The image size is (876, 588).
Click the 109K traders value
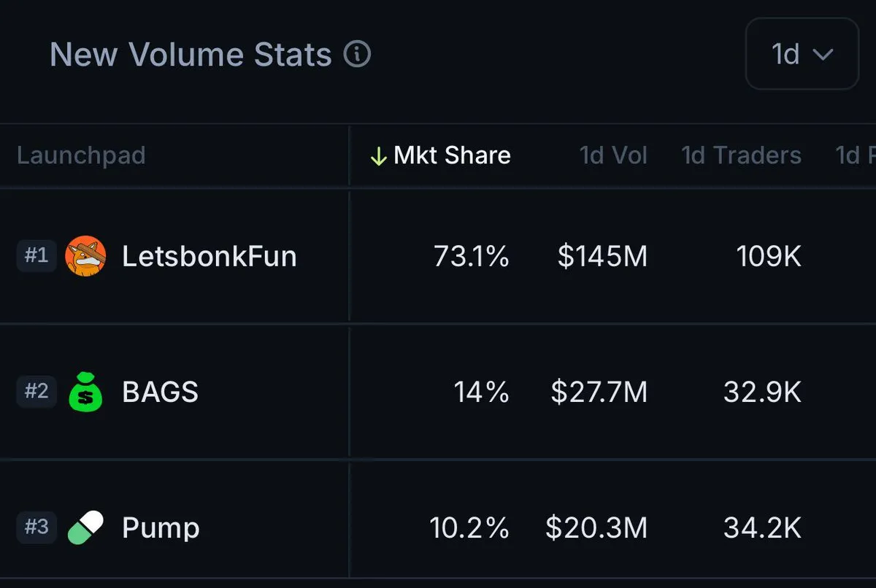click(769, 256)
